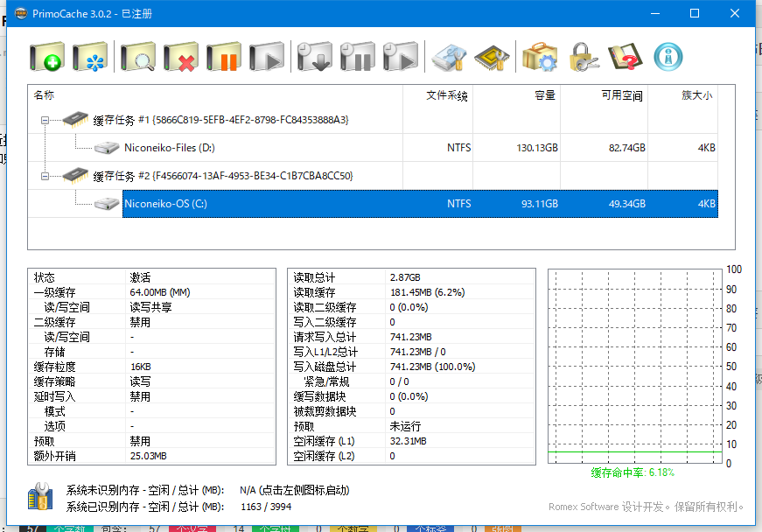Screen dimensions: 762x532
Task: Click the 64.00MB (MM) level-1 cache value
Action: 160,292
